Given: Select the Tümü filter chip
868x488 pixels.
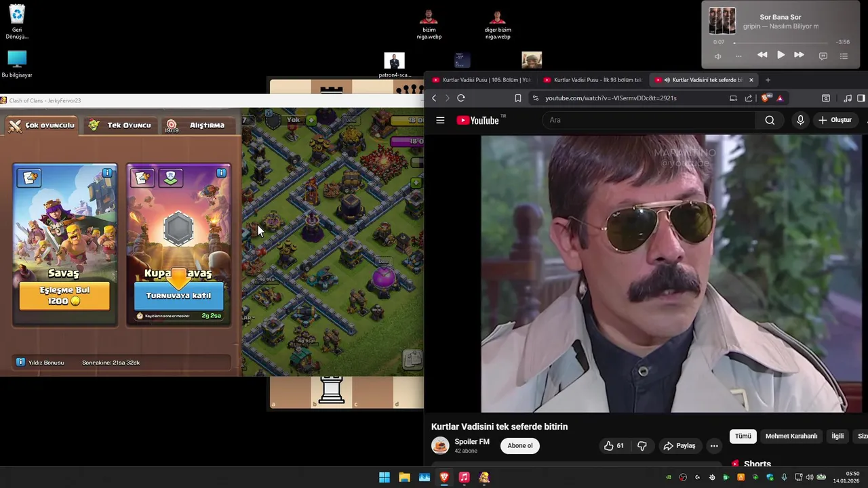Looking at the screenshot, I should pos(743,436).
